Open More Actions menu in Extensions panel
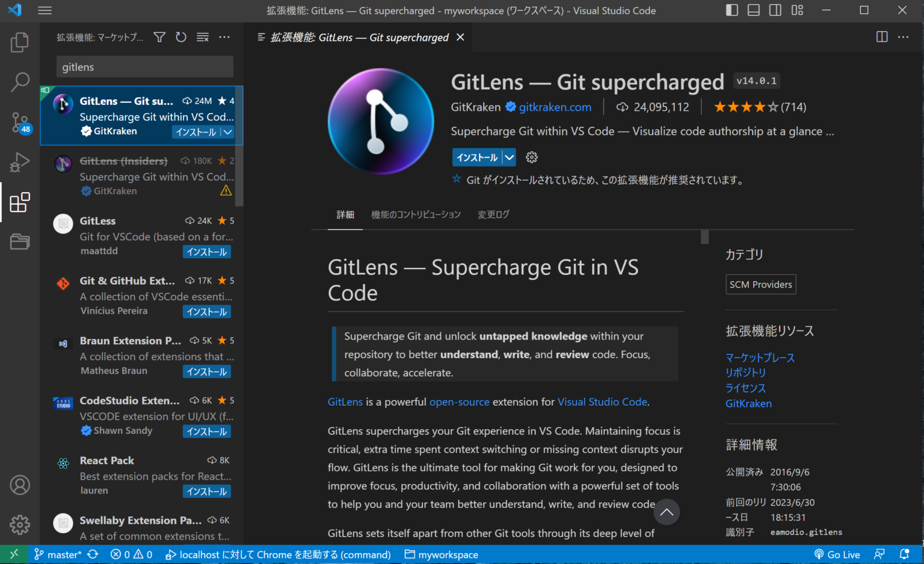Screen dimensions: 924x564 224,37
